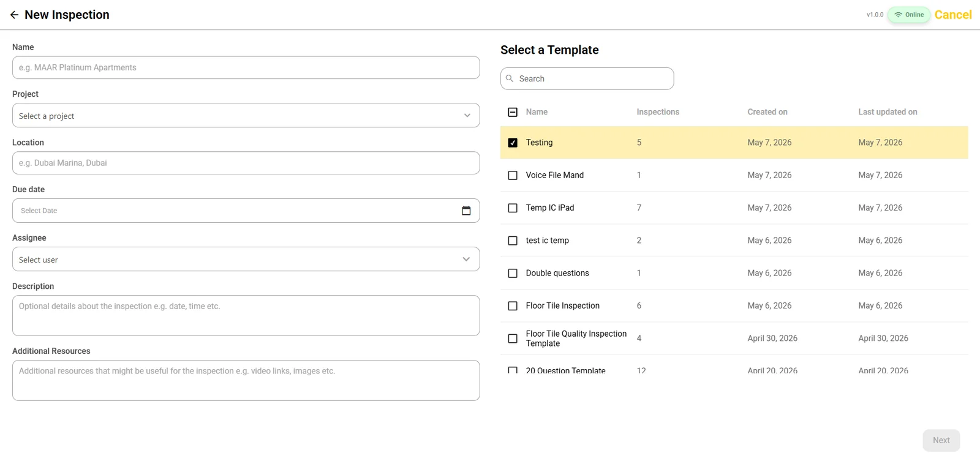Click April 30, 2026 in Created on column
The image size is (980, 464).
772,338
